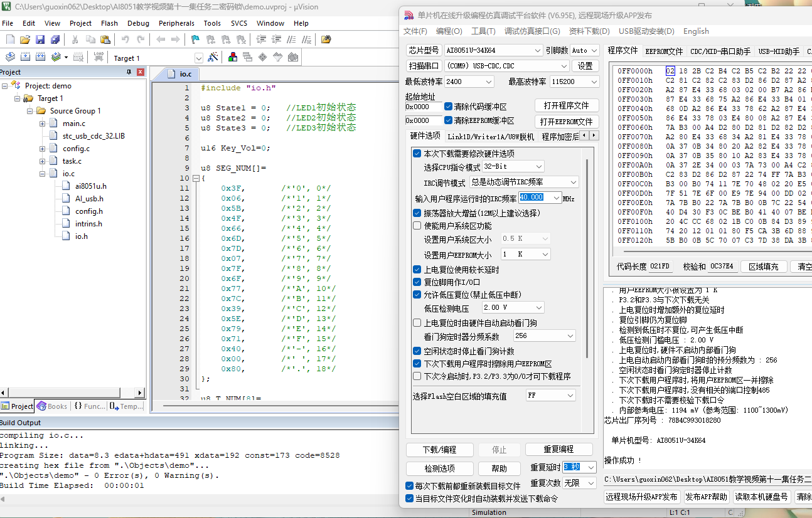The image size is (812, 518).
Task: Open Manage Project Items blocks icon
Action: 233,57
